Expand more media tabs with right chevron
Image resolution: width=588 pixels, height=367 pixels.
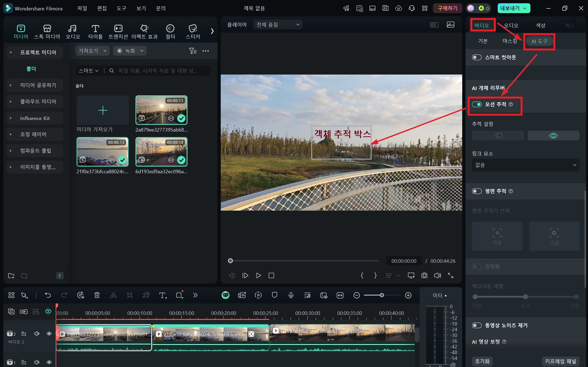tap(212, 31)
